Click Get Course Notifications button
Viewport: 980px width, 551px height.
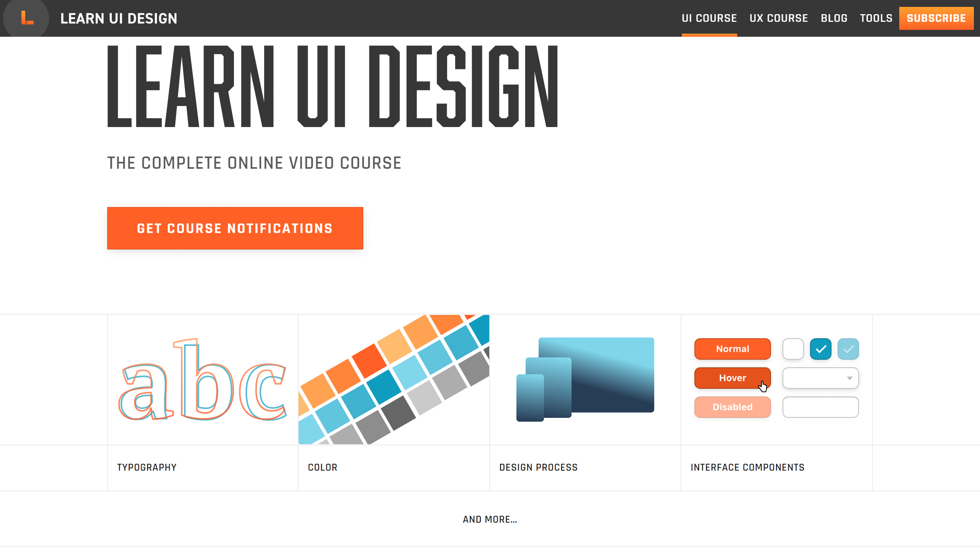235,228
